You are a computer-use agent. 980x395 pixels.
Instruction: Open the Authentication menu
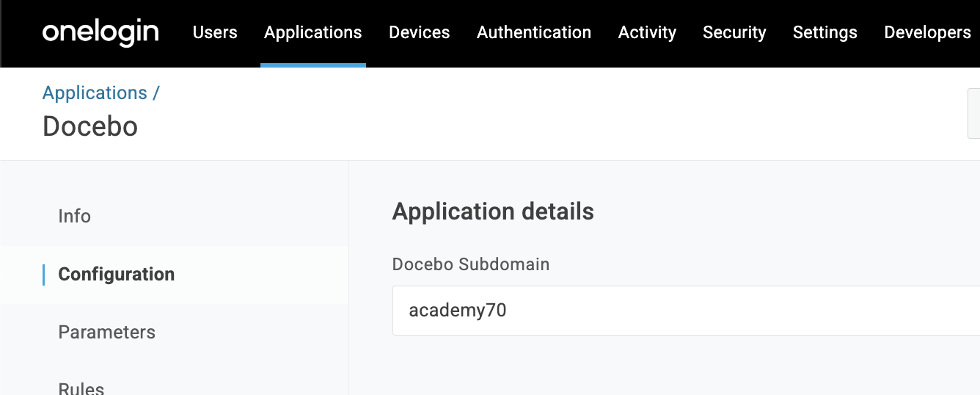tap(533, 33)
